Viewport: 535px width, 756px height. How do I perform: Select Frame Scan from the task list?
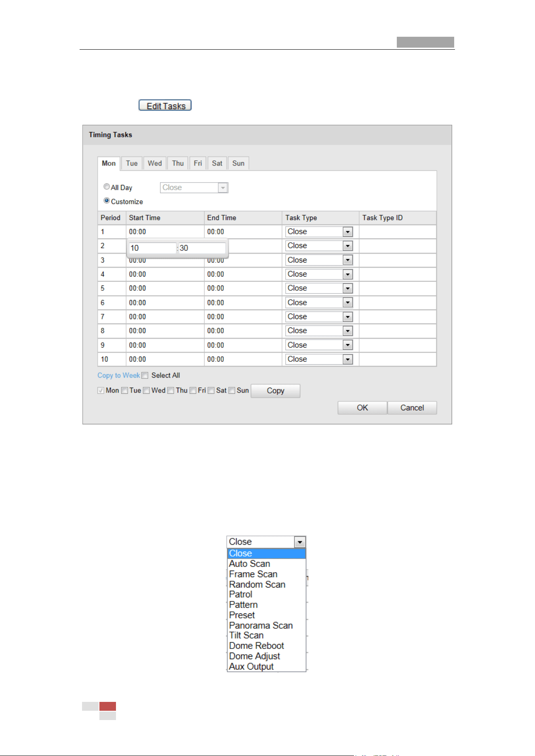267,574
